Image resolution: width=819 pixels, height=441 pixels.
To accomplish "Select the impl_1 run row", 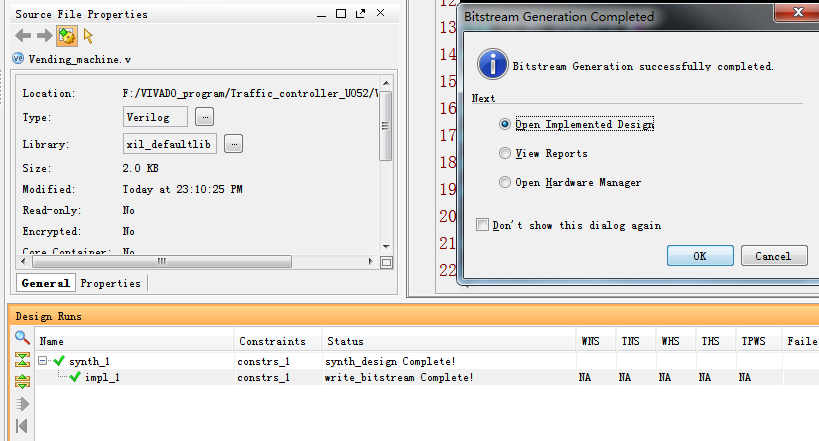I will [x=426, y=377].
